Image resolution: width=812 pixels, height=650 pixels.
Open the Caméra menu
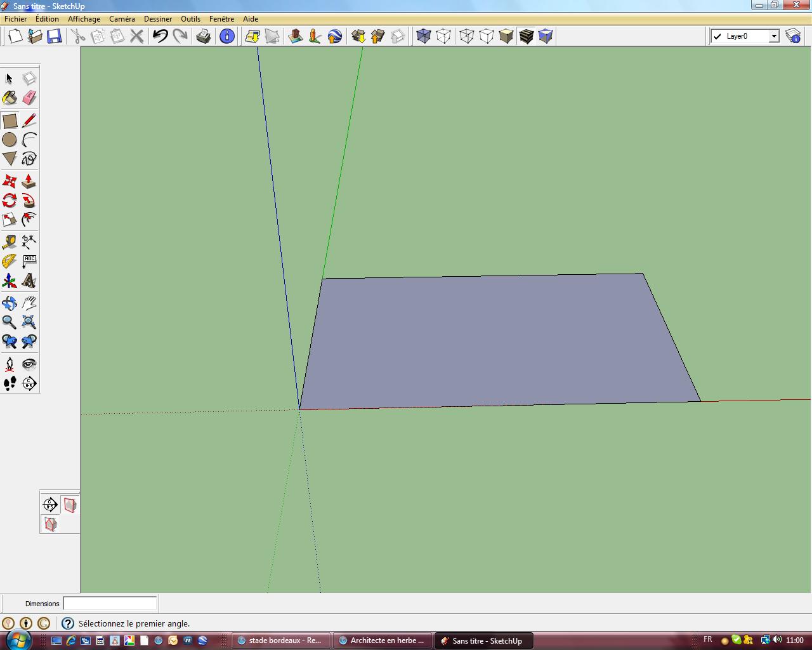(122, 19)
